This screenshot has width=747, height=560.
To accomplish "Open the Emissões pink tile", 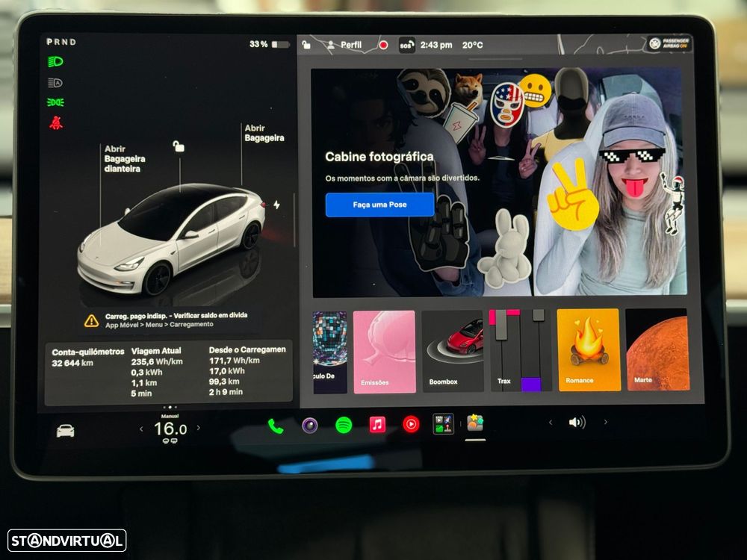I will coord(385,352).
